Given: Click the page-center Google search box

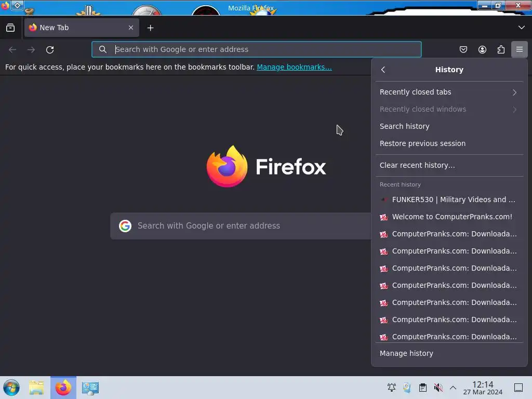Looking at the screenshot, I should 241,226.
